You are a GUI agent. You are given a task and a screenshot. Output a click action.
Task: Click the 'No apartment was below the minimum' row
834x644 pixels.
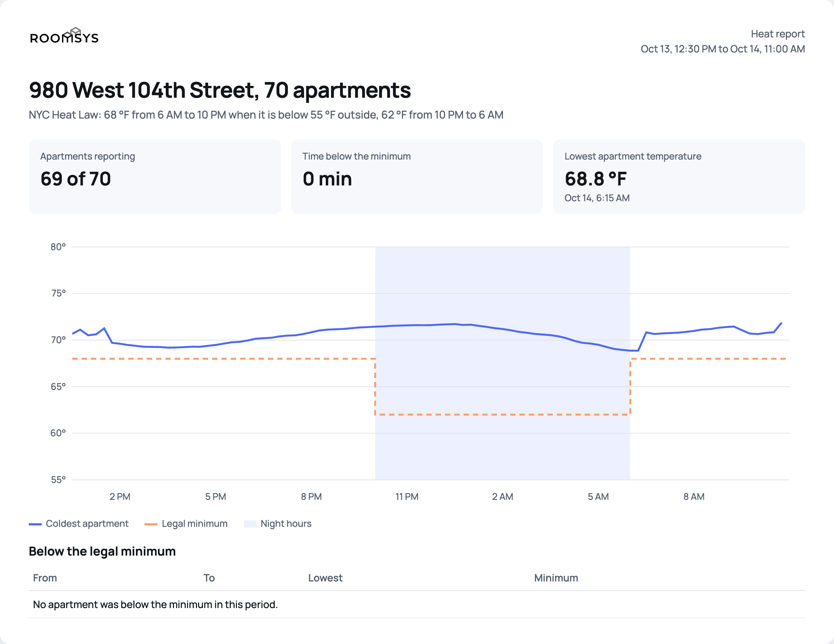pyautogui.click(x=417, y=605)
